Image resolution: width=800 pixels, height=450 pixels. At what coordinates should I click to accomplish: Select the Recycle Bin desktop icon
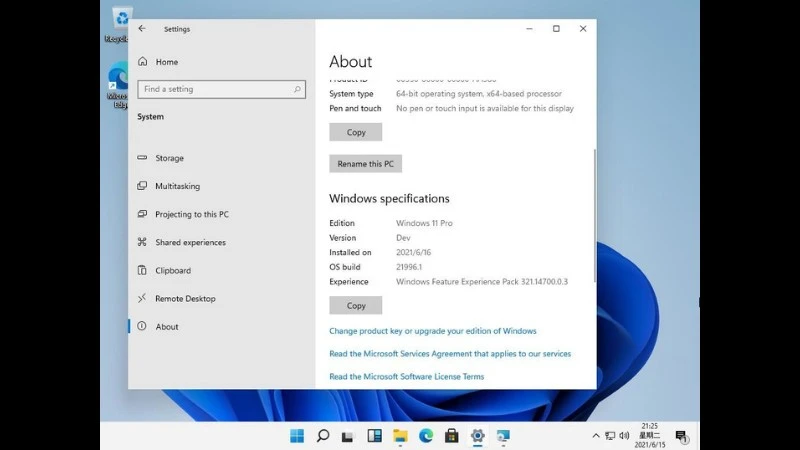point(119,24)
